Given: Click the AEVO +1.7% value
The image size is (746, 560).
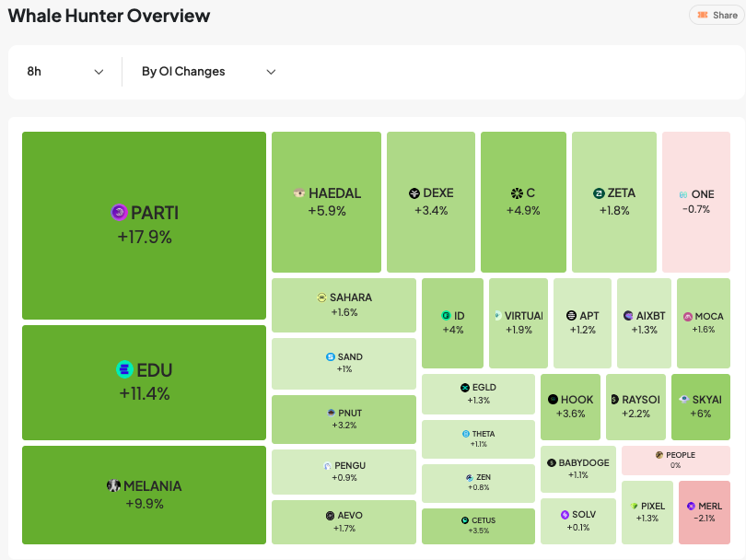Looking at the screenshot, I should (344, 529).
